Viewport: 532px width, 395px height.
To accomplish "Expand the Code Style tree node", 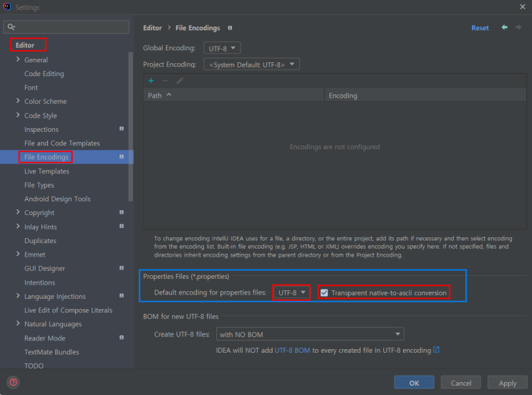I will click(x=18, y=115).
